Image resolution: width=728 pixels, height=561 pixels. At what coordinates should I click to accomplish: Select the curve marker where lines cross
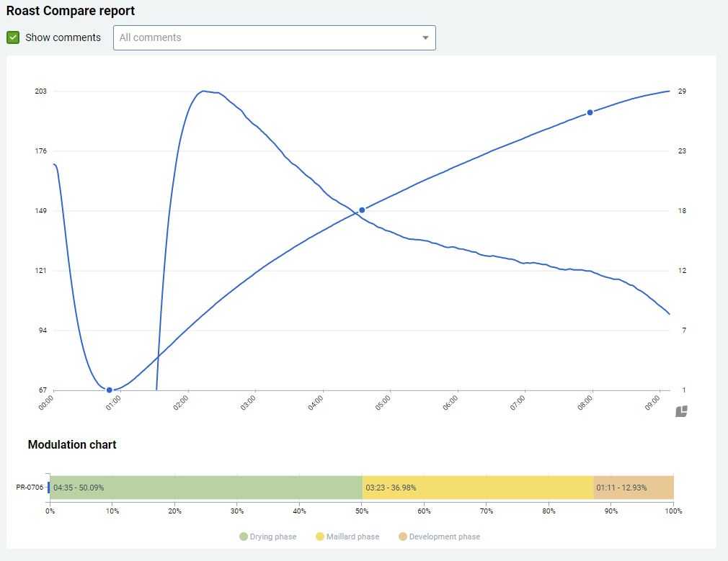pyautogui.click(x=362, y=210)
